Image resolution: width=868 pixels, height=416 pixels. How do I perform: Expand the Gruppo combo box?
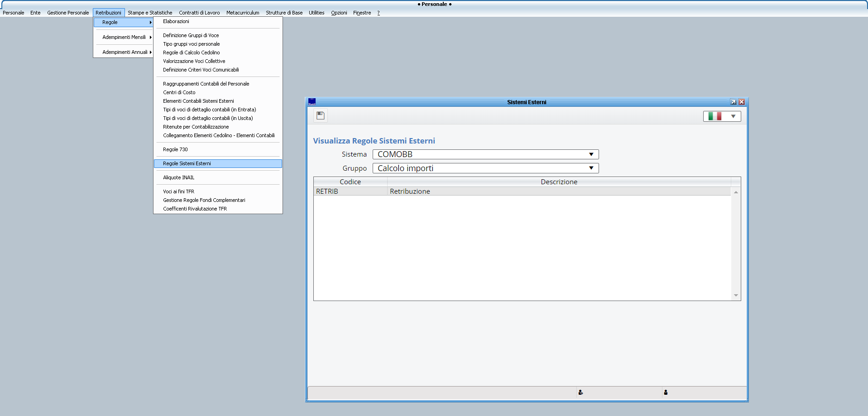click(x=591, y=168)
